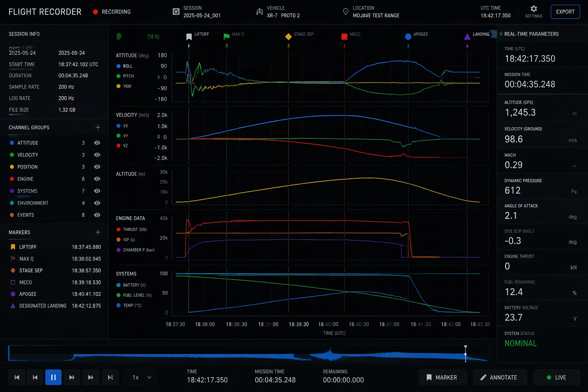Screen dimensions: 588x392
Task: Pause playback with the blue pause button
Action: click(x=53, y=377)
